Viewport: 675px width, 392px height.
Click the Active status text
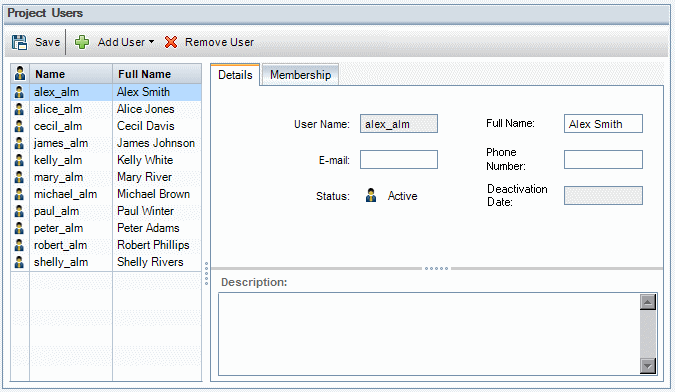403,196
